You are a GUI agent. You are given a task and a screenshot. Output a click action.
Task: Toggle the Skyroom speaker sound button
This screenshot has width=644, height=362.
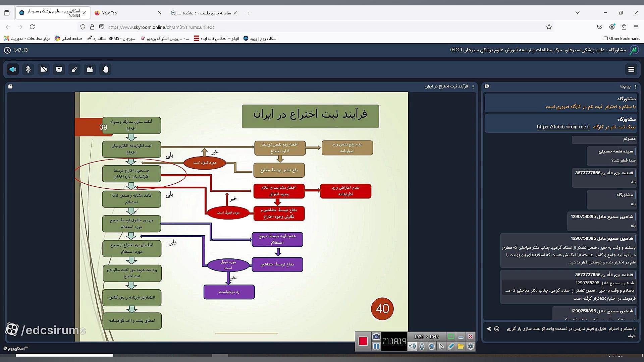point(13,69)
